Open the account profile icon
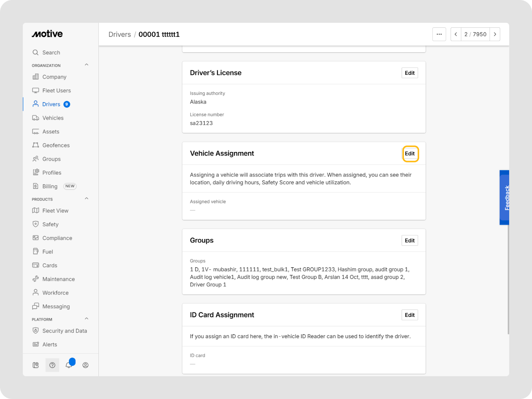This screenshot has width=532, height=399. 85,365
